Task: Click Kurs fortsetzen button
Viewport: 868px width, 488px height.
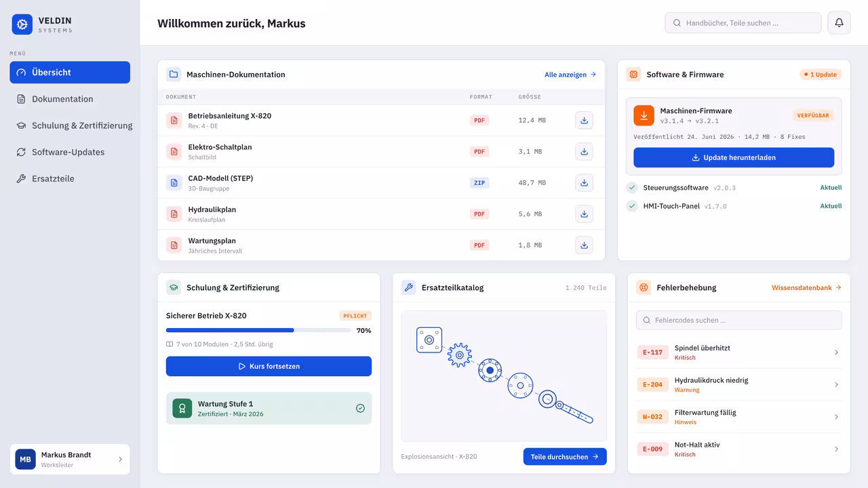Action: coord(269,366)
